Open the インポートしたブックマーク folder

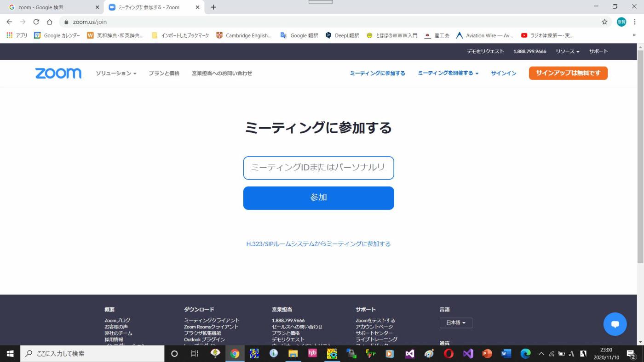(180, 35)
